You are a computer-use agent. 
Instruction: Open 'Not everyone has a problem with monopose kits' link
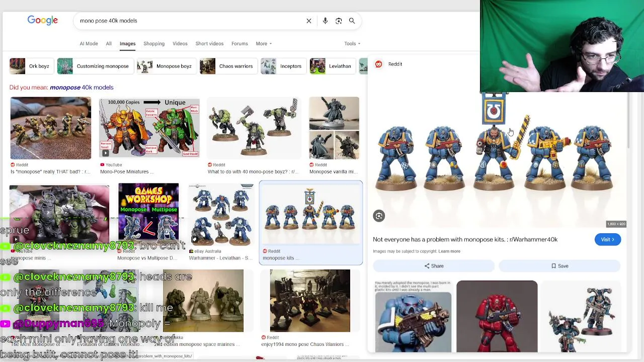tap(465, 240)
